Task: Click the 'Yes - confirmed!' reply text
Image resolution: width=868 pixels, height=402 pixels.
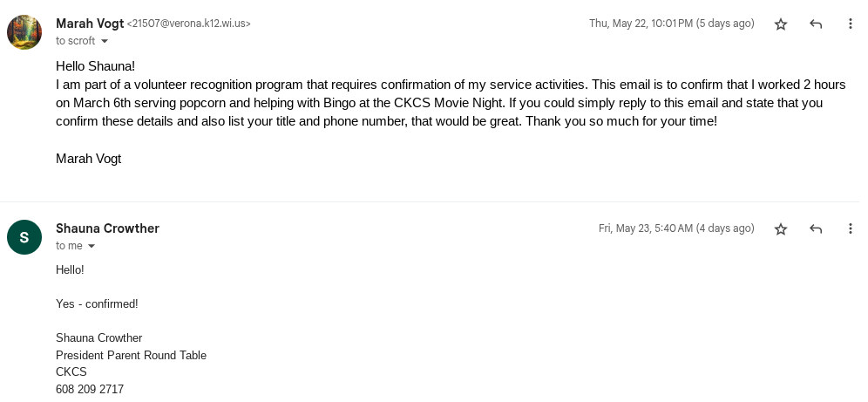Action: (97, 303)
